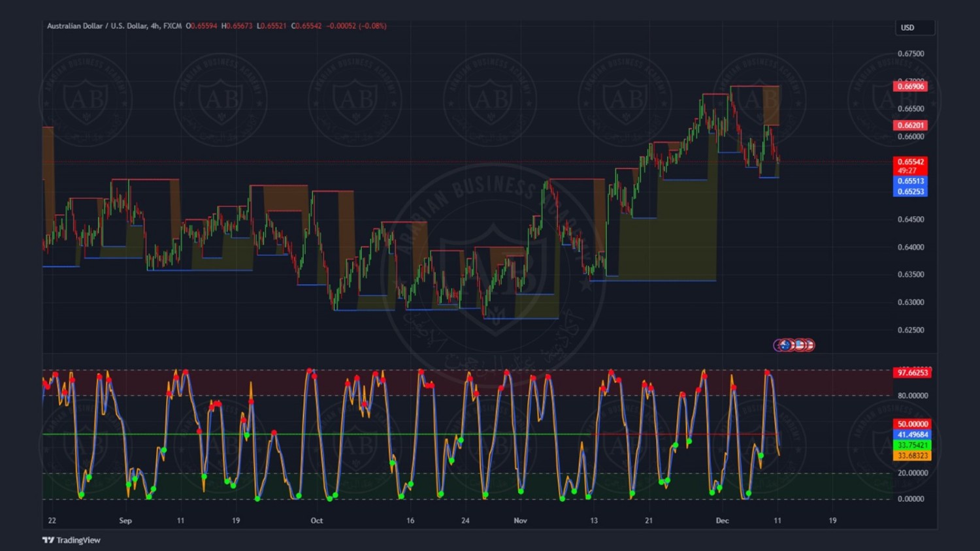Click the 0.66201 red price label
Screen dimensions: 980x551
point(910,125)
